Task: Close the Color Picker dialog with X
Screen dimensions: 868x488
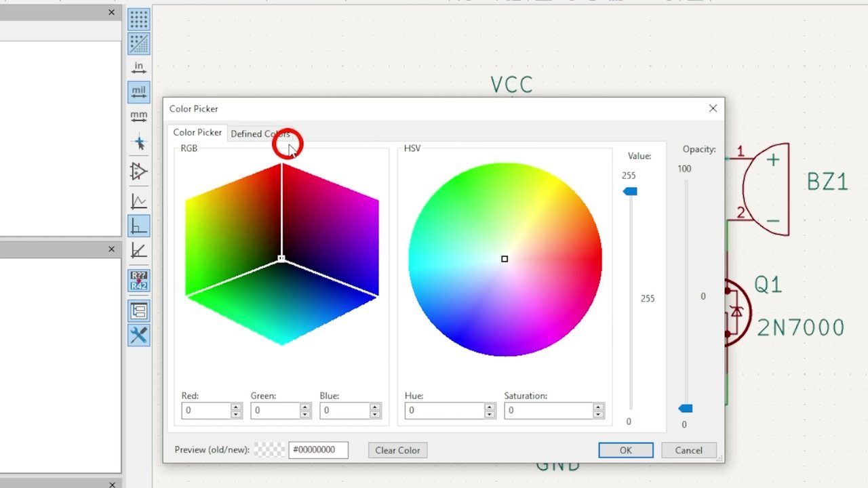Action: [713, 108]
